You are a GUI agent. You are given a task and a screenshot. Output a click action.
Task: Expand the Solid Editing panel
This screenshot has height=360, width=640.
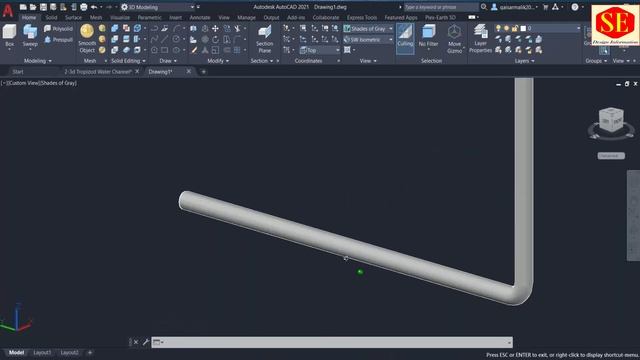click(128, 61)
